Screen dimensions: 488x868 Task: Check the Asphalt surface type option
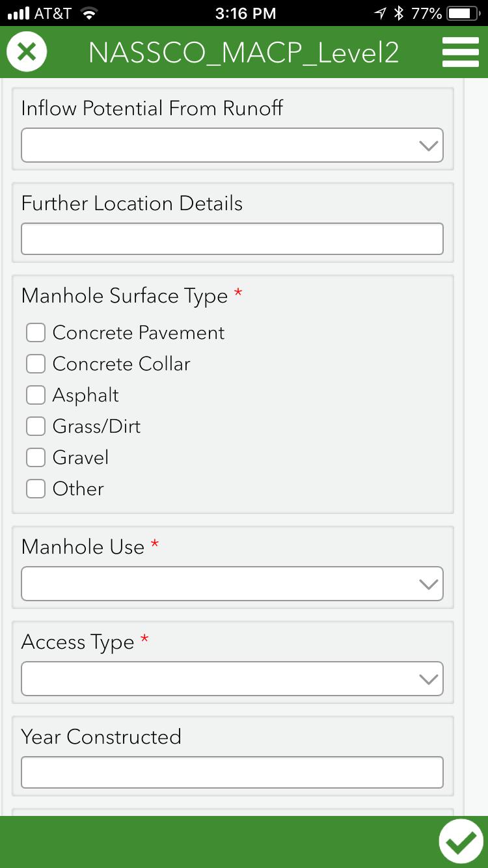tap(36, 395)
